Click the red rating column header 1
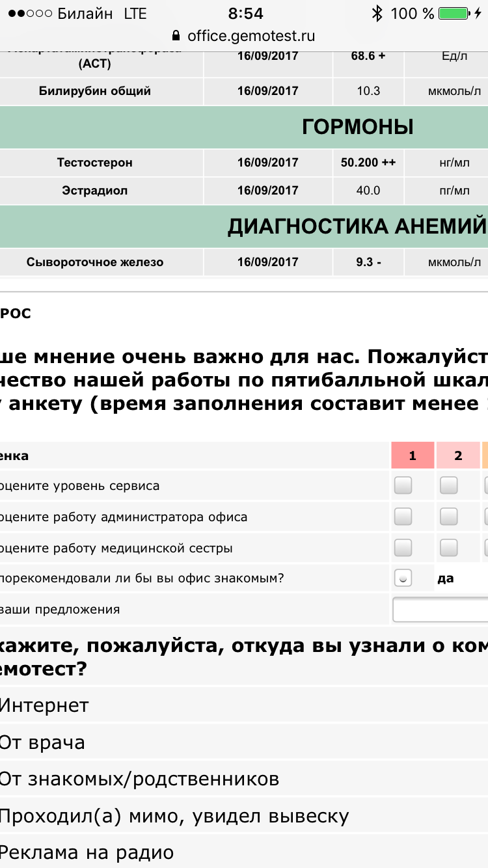 [x=412, y=456]
